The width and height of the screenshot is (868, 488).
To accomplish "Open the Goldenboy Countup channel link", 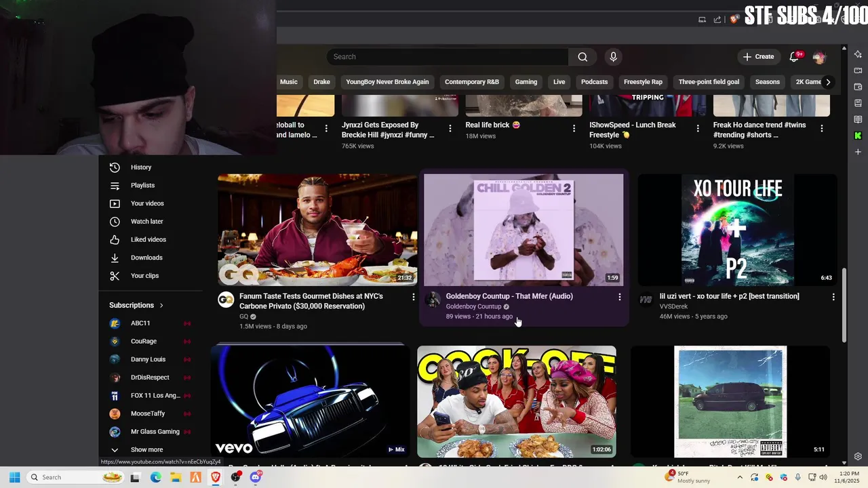I will [473, 306].
